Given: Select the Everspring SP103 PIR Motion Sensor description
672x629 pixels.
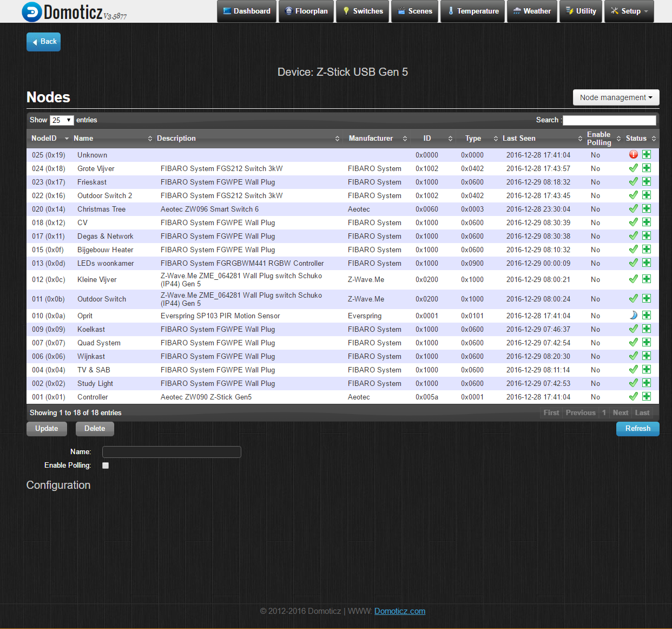Looking at the screenshot, I should pos(220,316).
